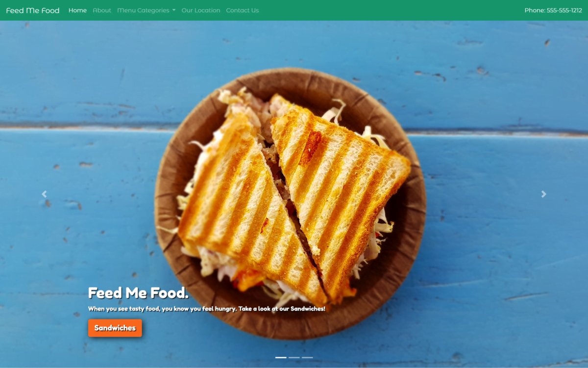Image resolution: width=588 pixels, height=368 pixels.
Task: Open the About page link
Action: (102, 10)
